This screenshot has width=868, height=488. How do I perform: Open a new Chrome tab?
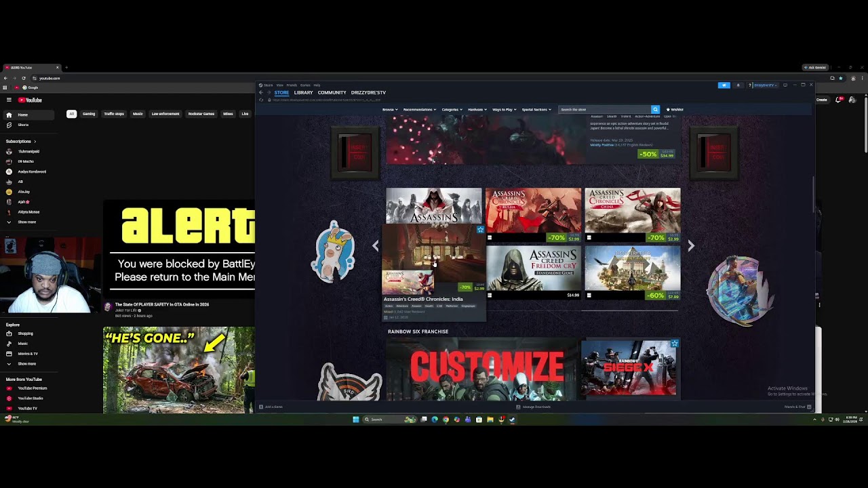(66, 68)
